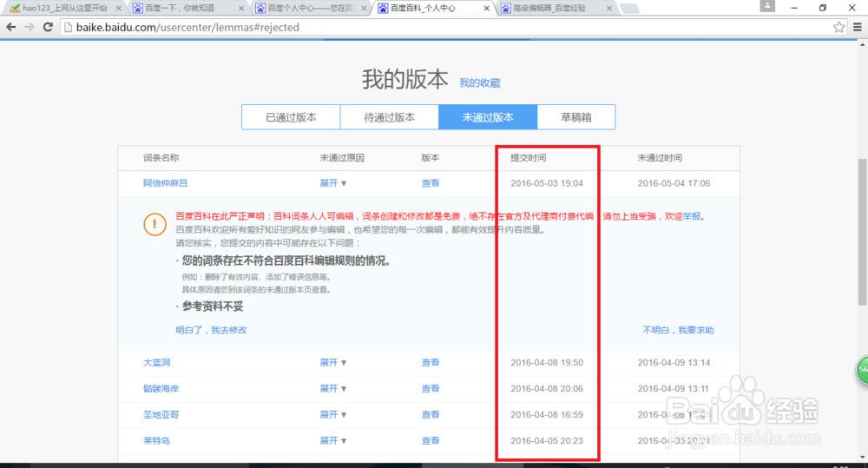Select the 未通过版本 tab

[x=488, y=117]
